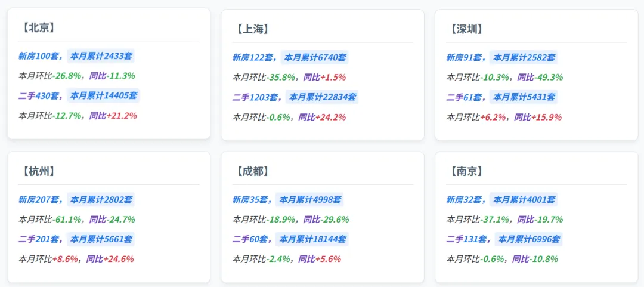Select the 本月累计2433套 badge in Beijing
The image size is (644, 287).
[101, 56]
